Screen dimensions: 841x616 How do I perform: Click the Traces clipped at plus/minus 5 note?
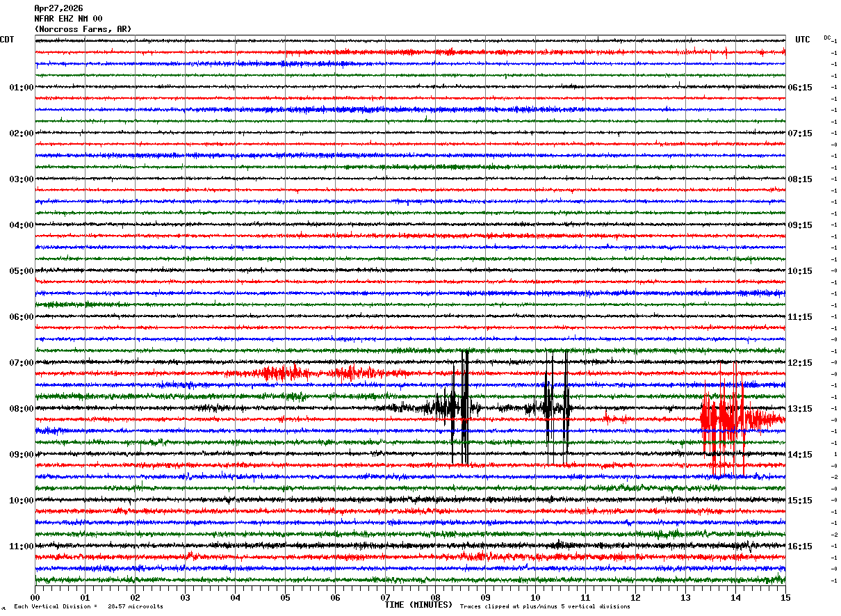click(x=545, y=607)
